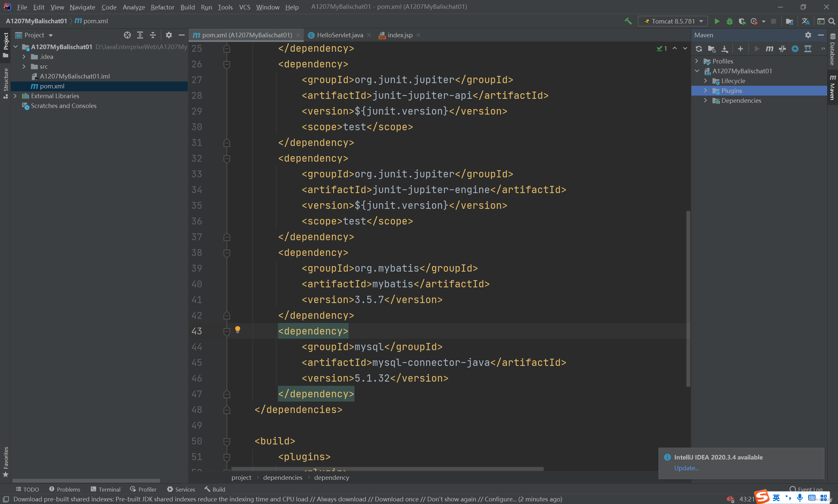
Task: Open the Tomcat 8.5.781 run configuration dropdown
Action: coord(673,21)
